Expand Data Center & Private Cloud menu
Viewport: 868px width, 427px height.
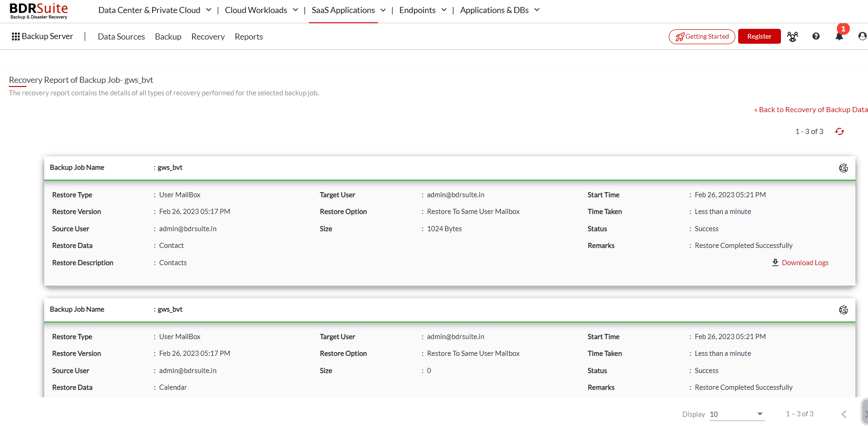coord(155,10)
